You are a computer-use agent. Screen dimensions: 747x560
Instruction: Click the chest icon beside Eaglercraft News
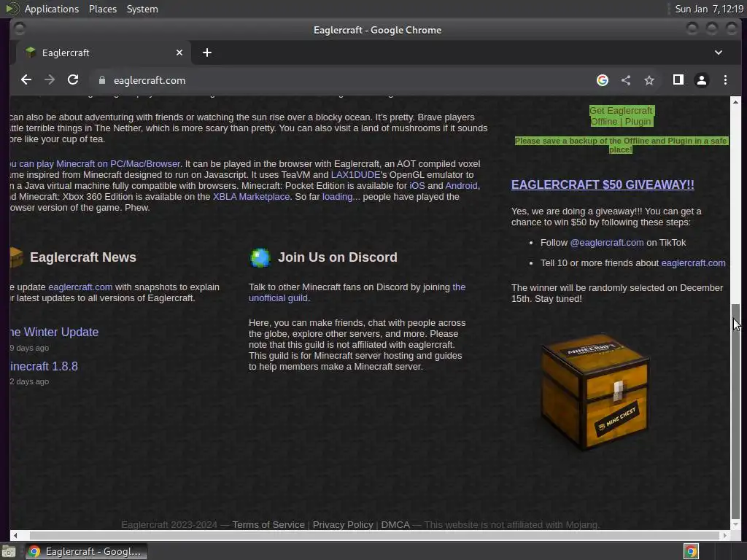click(x=16, y=257)
